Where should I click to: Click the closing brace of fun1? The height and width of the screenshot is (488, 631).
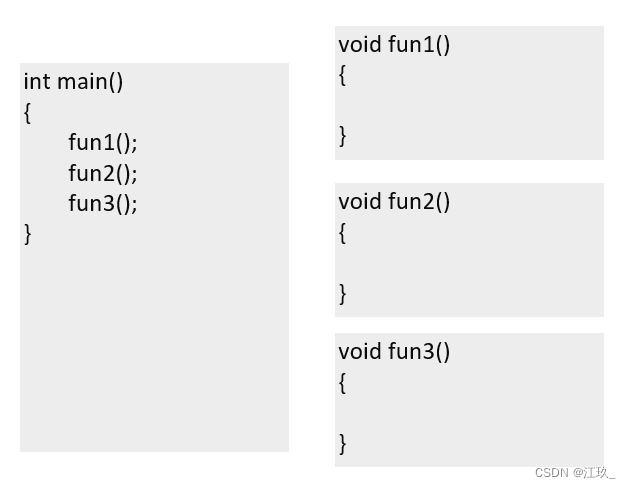343,135
